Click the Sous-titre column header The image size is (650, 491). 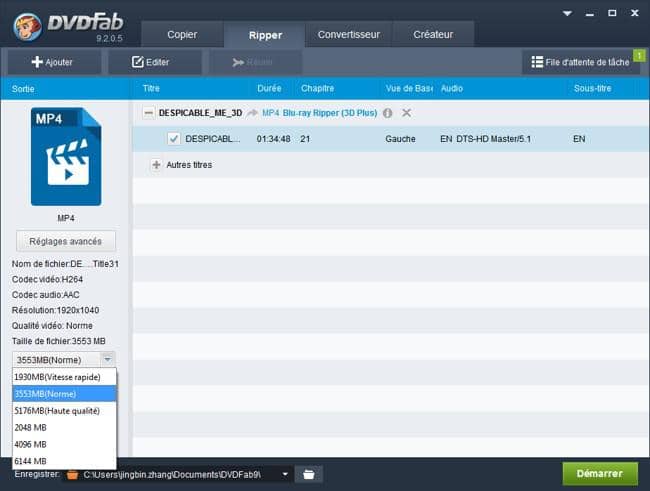tap(592, 88)
